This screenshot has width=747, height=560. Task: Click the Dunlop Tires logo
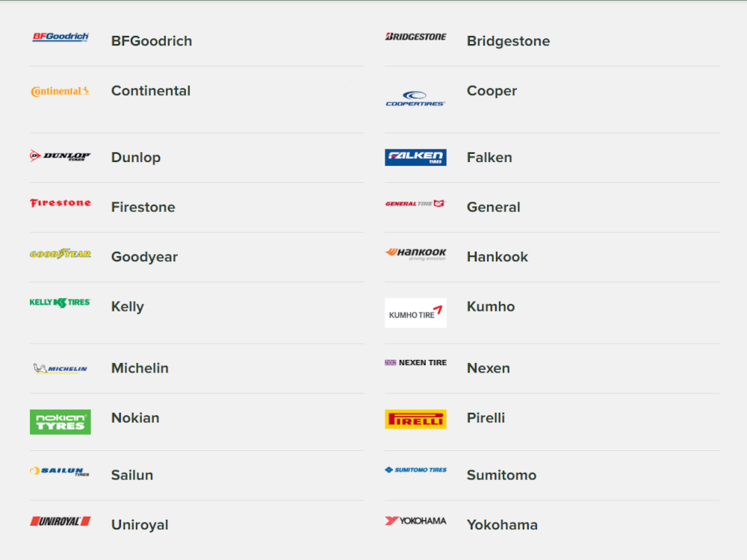pyautogui.click(x=60, y=157)
